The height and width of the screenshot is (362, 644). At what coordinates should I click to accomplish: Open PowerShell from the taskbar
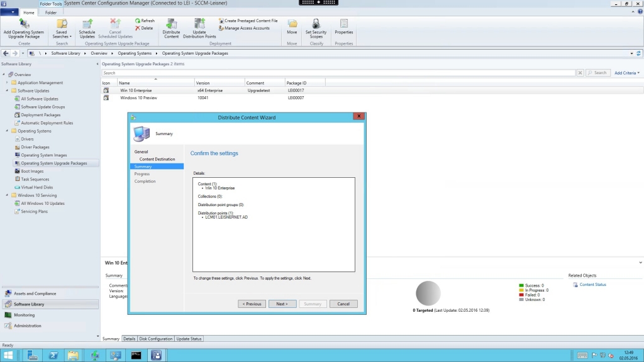pos(53,355)
